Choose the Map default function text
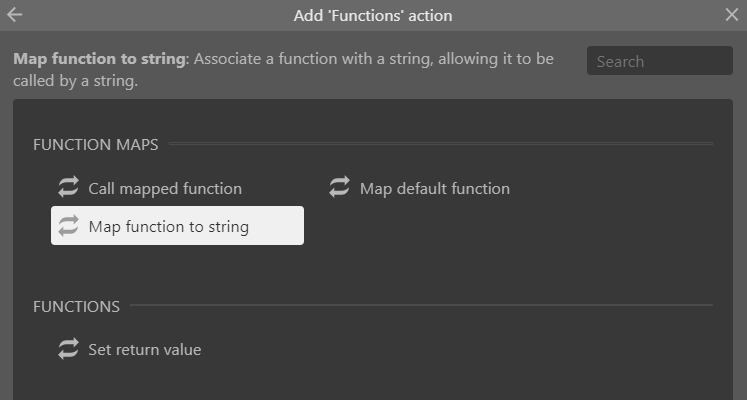Screen dimensions: 747x400 pos(434,189)
